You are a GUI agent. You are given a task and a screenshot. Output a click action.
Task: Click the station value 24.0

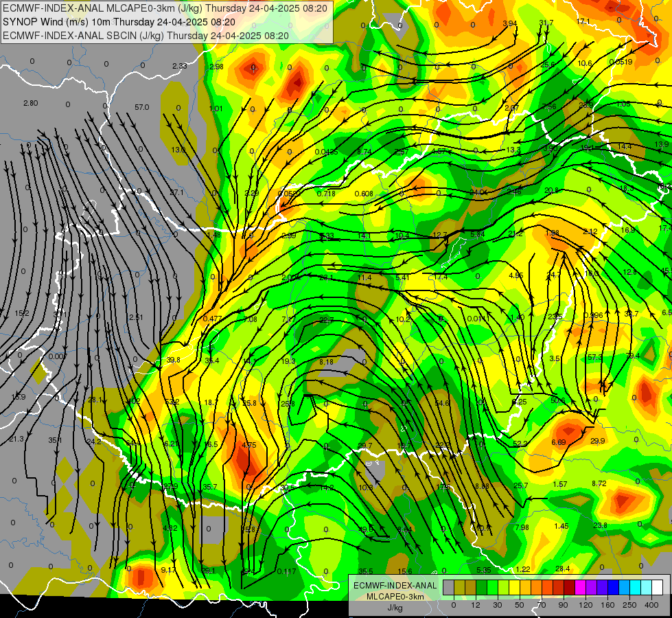click(x=476, y=192)
